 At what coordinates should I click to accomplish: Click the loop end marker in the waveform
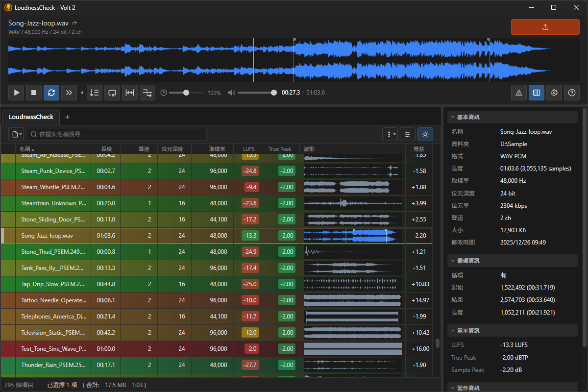(489, 40)
